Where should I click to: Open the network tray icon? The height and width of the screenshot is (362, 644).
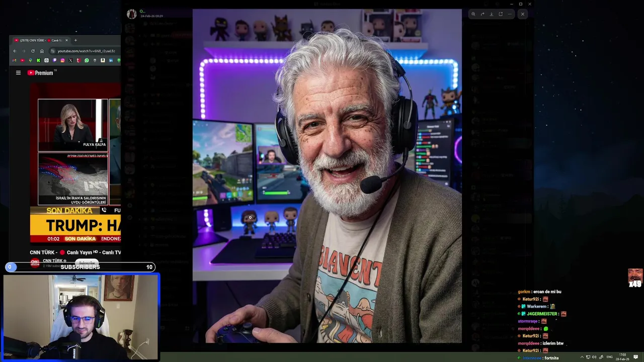click(x=588, y=357)
